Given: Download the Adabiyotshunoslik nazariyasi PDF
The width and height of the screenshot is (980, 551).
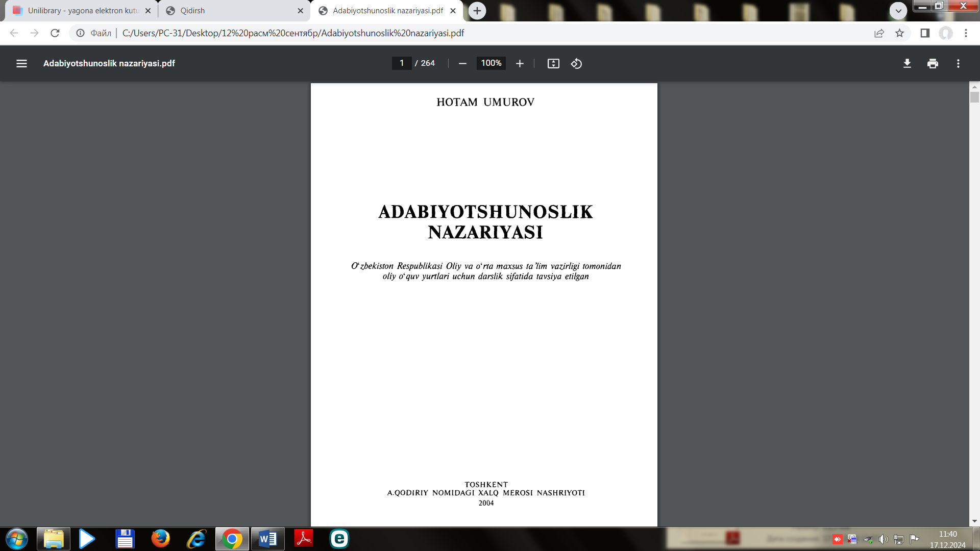Looking at the screenshot, I should [906, 63].
